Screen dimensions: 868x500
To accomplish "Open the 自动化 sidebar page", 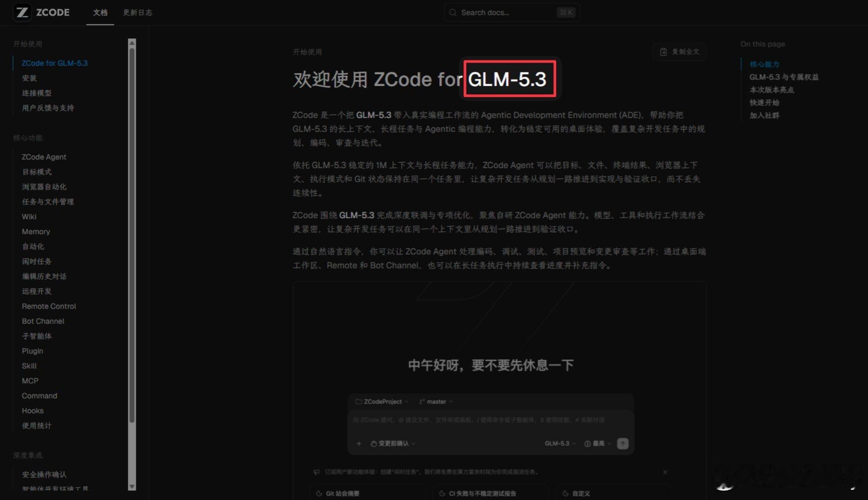I will 33,246.
